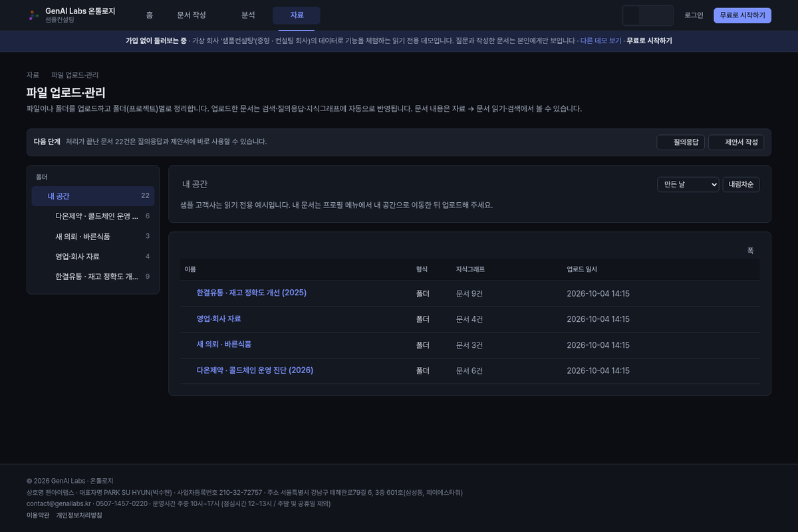Click the 업로드 일시 column header
The height and width of the screenshot is (532, 798).
pos(582,269)
